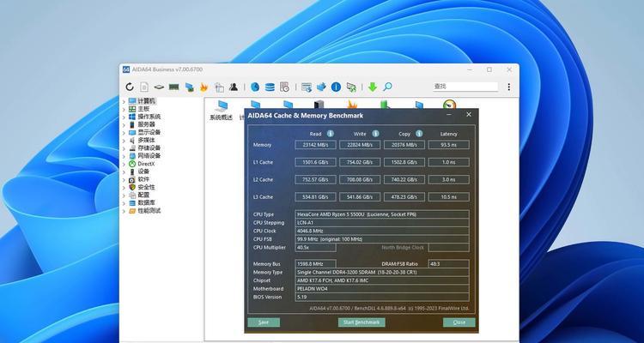Image resolution: width=644 pixels, height=343 pixels.
Task: Click the L2 Cache Write 708.08 GB/s value
Action: [360, 179]
